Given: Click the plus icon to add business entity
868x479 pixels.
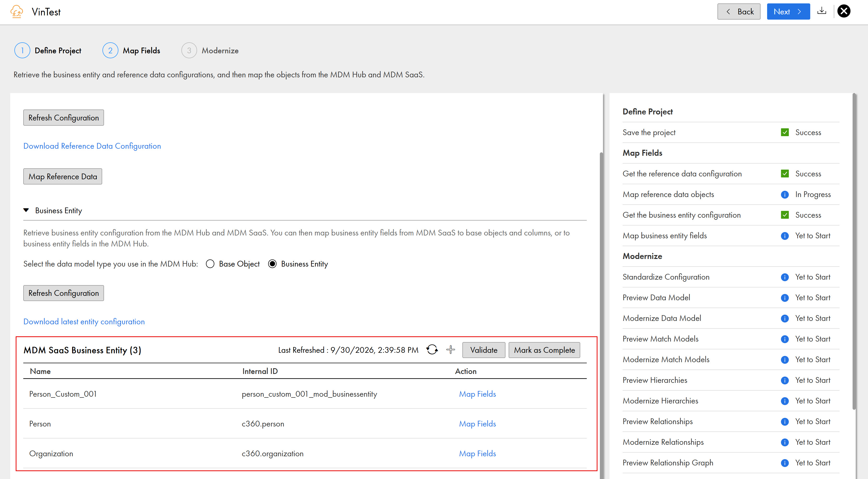Looking at the screenshot, I should point(451,350).
